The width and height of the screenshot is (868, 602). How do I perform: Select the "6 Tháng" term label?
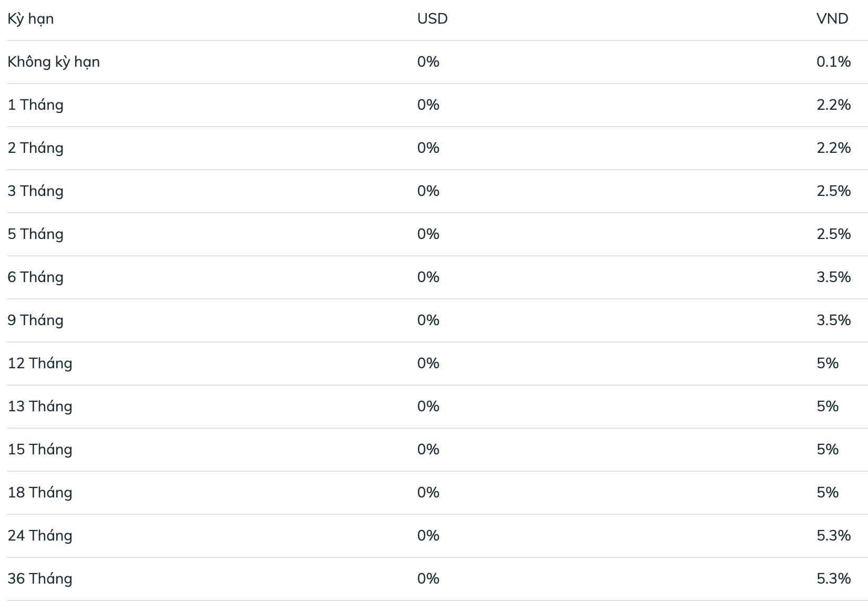pyautogui.click(x=36, y=277)
